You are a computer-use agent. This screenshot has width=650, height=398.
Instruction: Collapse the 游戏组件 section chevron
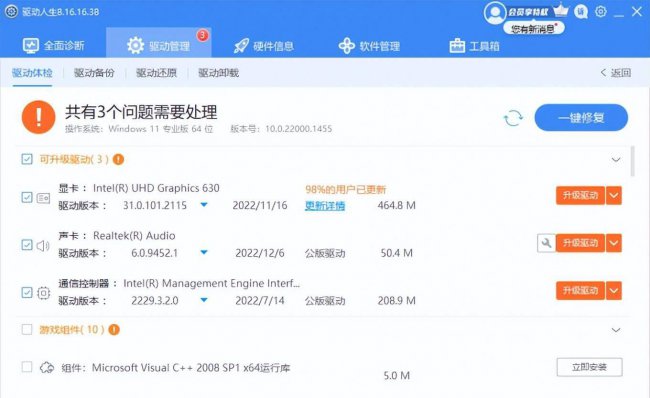(616, 330)
